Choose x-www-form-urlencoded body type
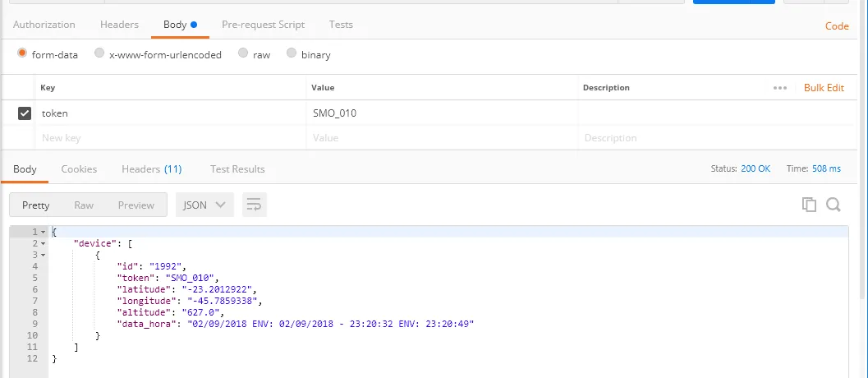Image resolution: width=868 pixels, height=378 pixels. coord(99,54)
